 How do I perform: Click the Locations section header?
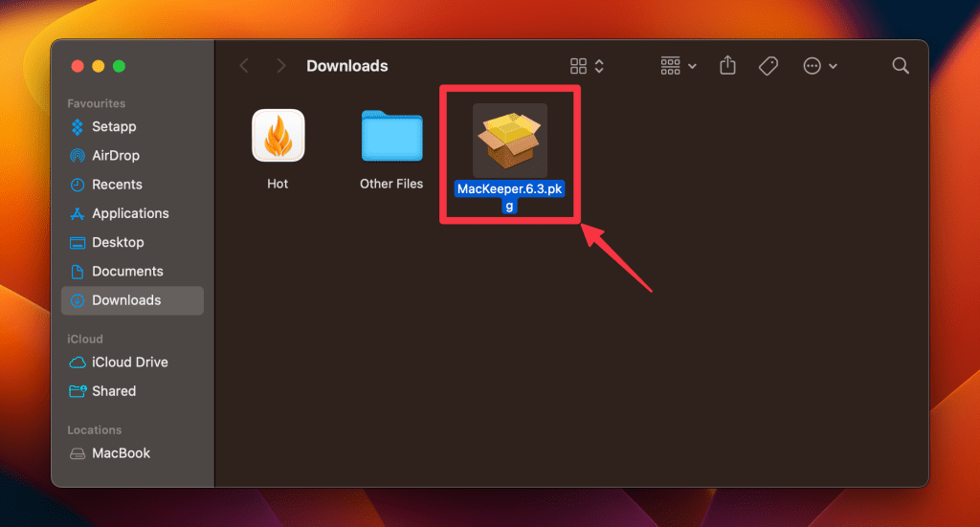[x=95, y=430]
